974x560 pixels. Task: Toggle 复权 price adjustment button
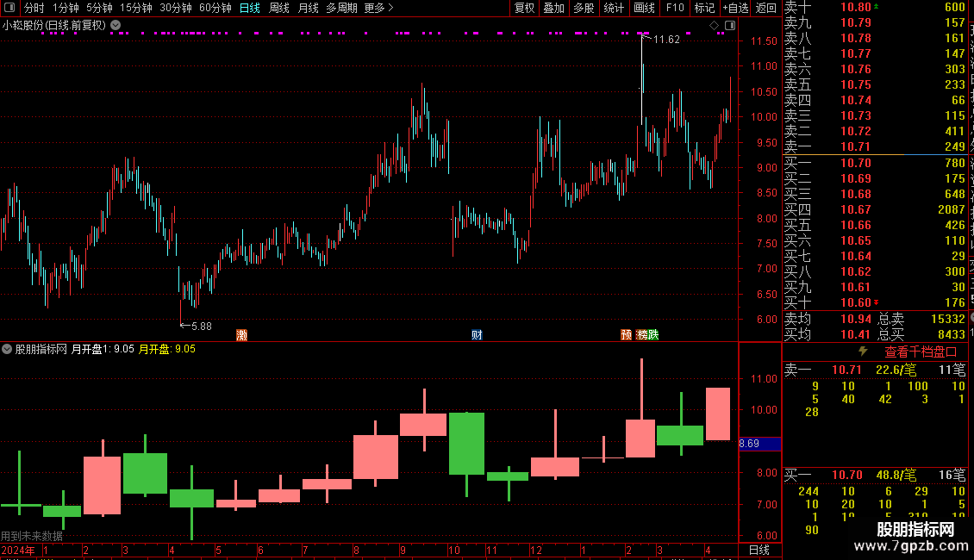524,8
